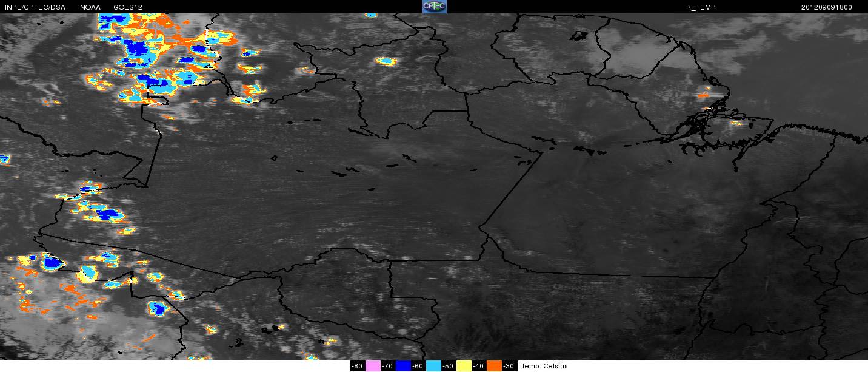Click the "-70" legend value

(x=387, y=366)
